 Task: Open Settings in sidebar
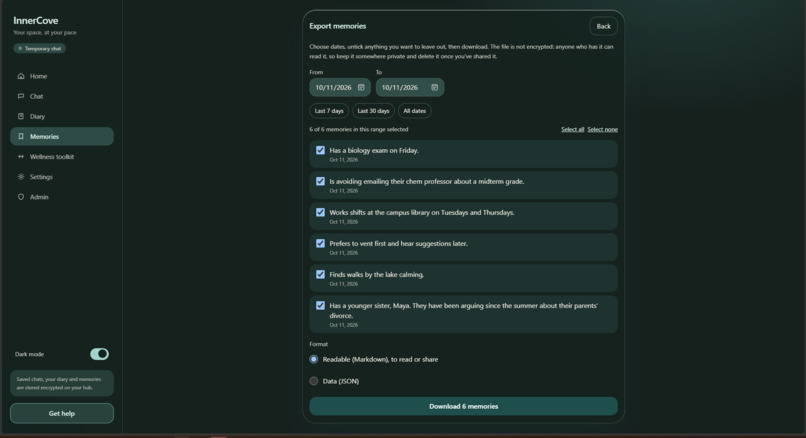click(x=62, y=177)
